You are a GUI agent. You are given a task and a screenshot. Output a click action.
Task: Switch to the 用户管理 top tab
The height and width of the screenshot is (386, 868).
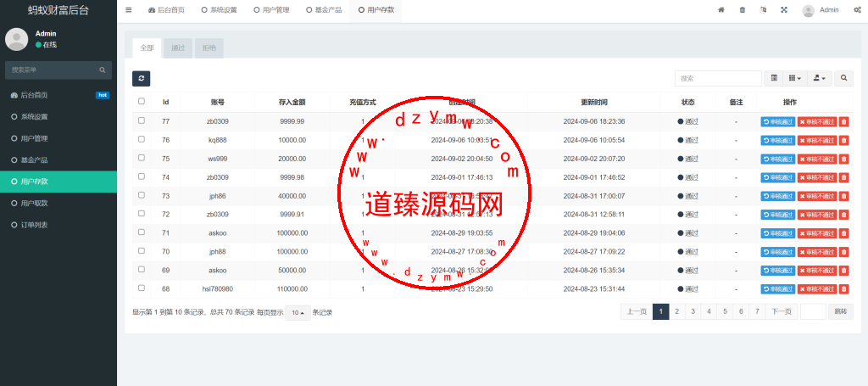point(271,10)
